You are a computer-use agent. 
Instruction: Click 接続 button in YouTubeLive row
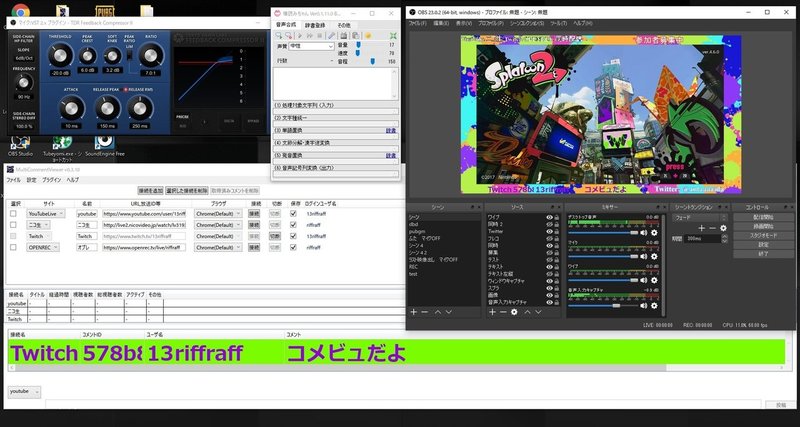point(254,214)
